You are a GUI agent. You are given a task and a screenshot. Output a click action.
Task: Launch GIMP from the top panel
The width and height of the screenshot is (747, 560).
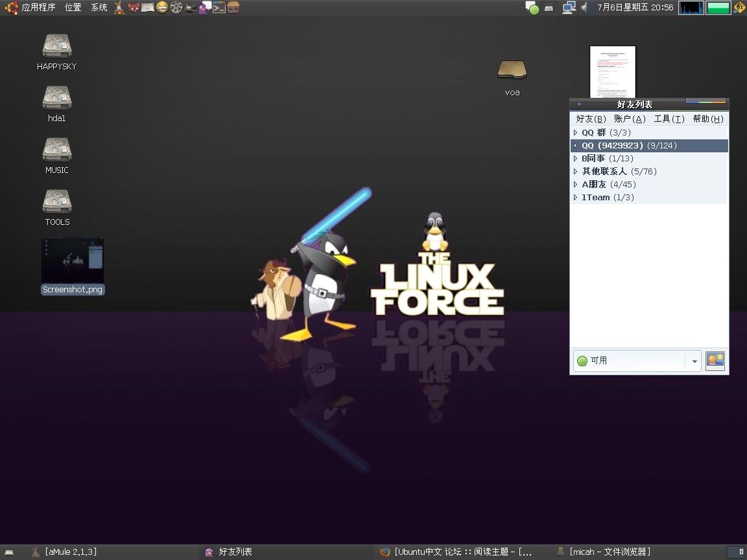[x=191, y=7]
